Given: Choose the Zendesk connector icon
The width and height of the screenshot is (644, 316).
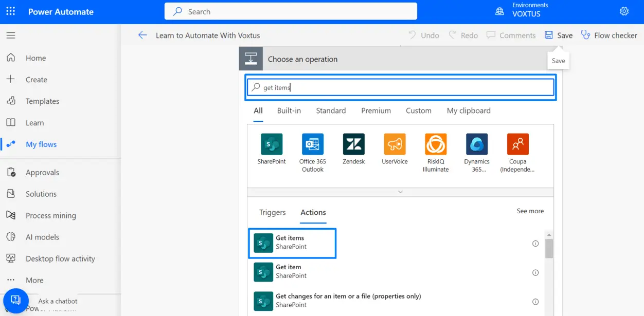Looking at the screenshot, I should (x=353, y=144).
